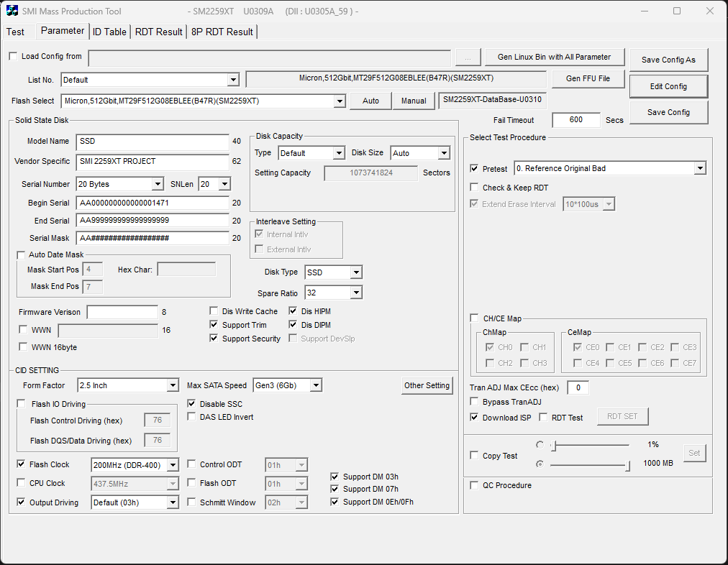Uncheck the Download ISP option
The height and width of the screenshot is (565, 728).
[x=474, y=418]
